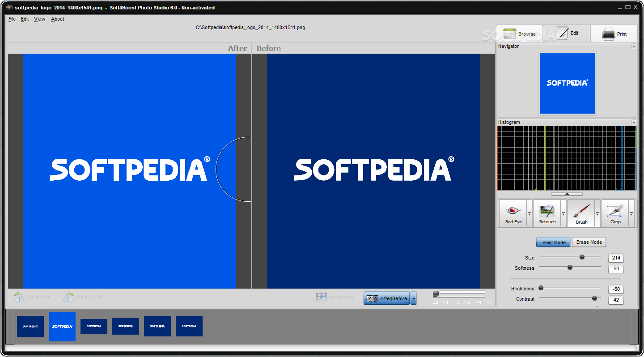
Task: Click the filmstrip horizontal scrollbar
Action: click(x=322, y=348)
